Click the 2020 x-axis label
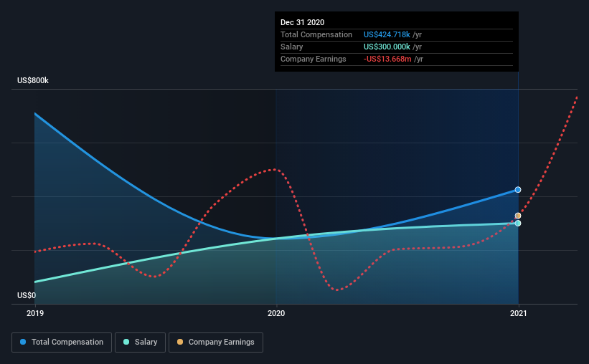Viewport: 589px width, 364px height. point(276,313)
